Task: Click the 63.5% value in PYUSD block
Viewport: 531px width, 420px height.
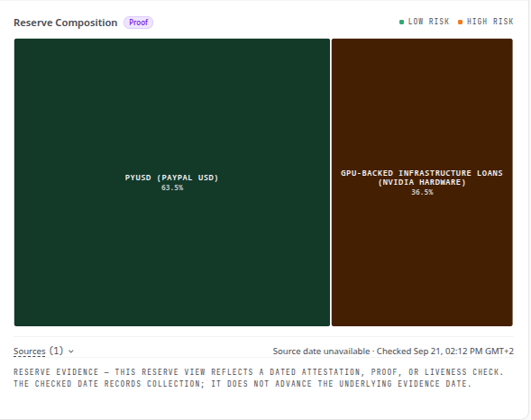Action: point(172,187)
